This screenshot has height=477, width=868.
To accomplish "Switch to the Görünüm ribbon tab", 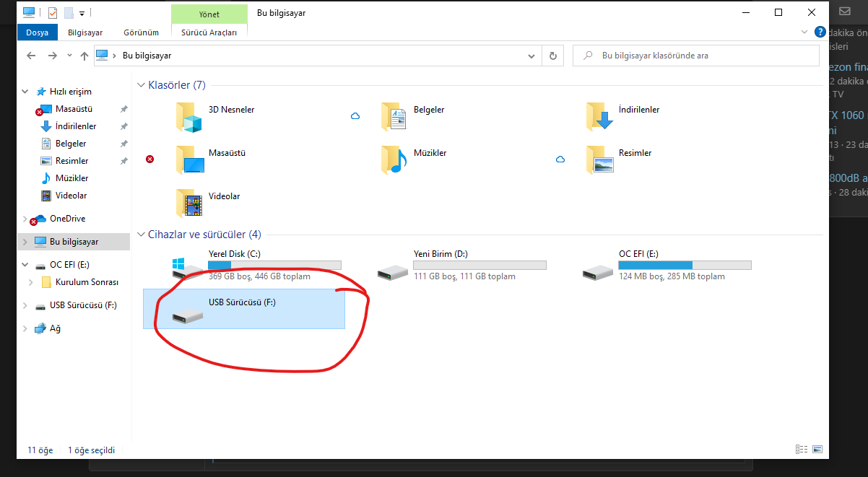I will [x=141, y=32].
